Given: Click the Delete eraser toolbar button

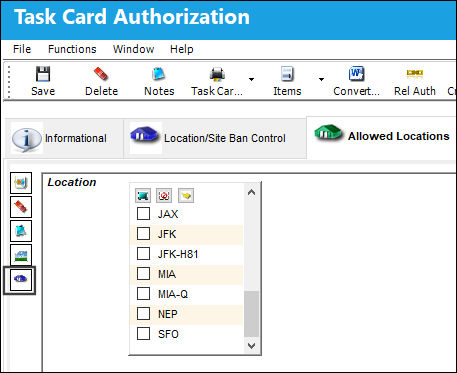Looking at the screenshot, I should click(101, 82).
